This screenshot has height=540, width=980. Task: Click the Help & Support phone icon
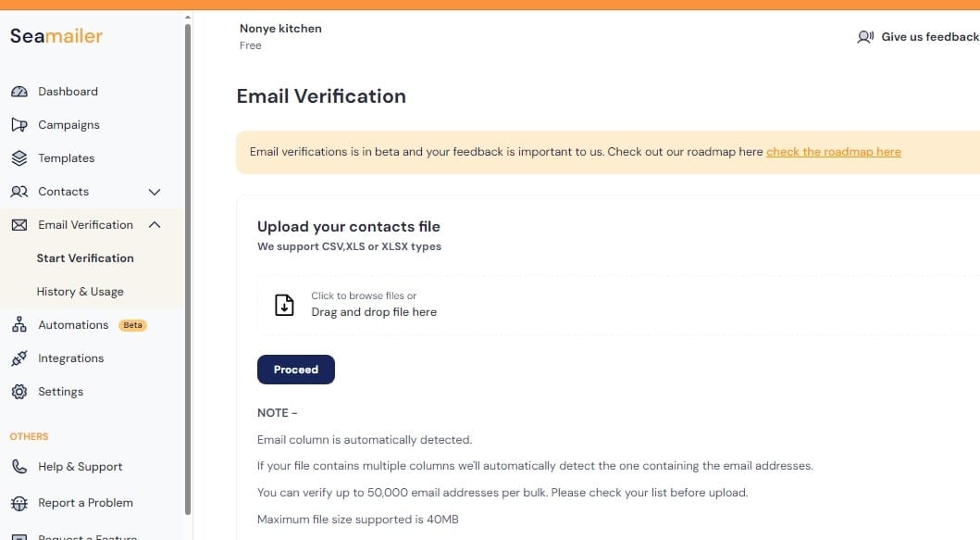point(19,467)
